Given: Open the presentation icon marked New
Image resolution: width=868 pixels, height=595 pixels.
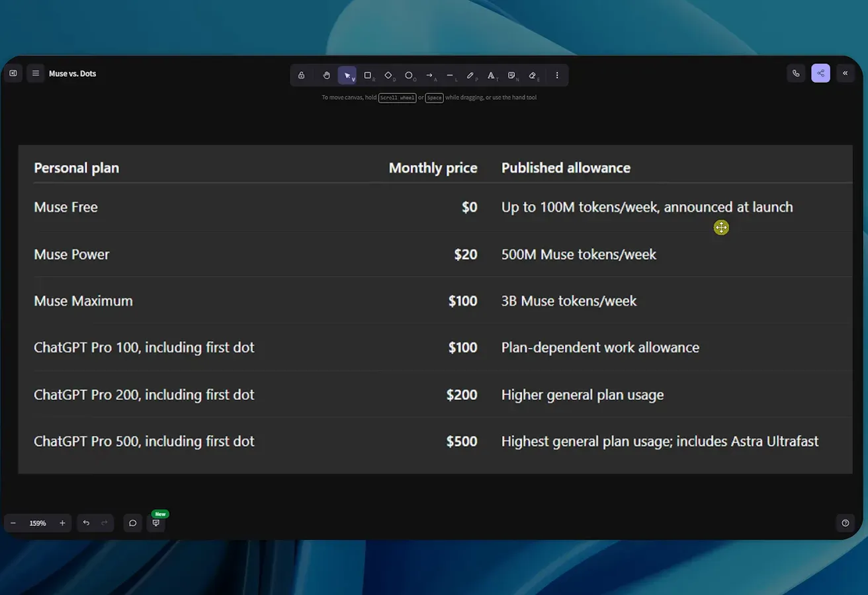Looking at the screenshot, I should pyautogui.click(x=156, y=523).
